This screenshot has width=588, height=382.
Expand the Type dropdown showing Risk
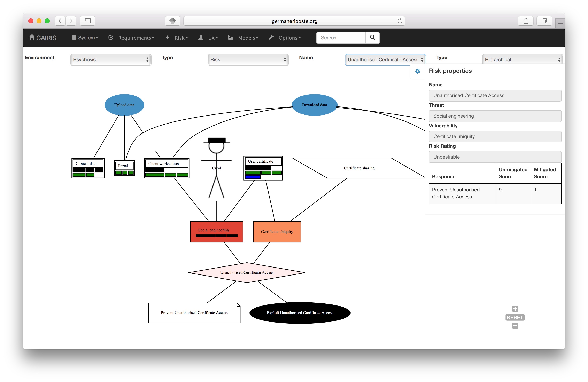tap(248, 59)
